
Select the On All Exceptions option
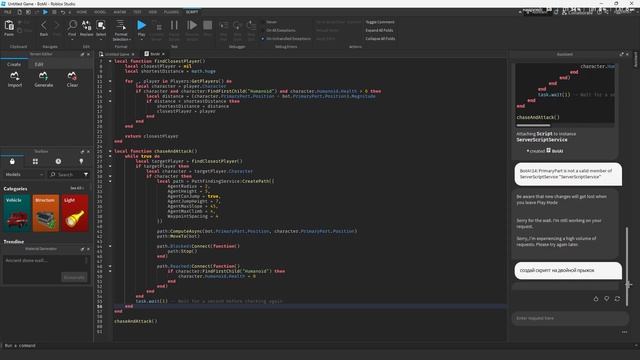pos(278,30)
